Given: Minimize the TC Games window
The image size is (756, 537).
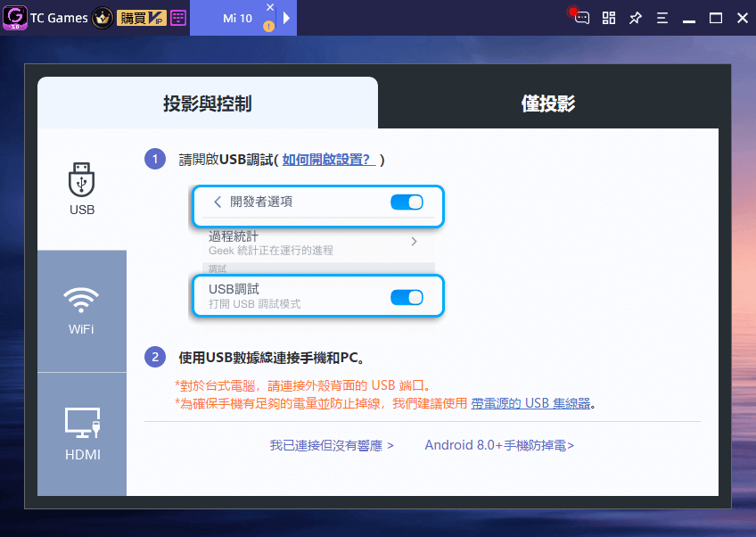Looking at the screenshot, I should [x=689, y=21].
